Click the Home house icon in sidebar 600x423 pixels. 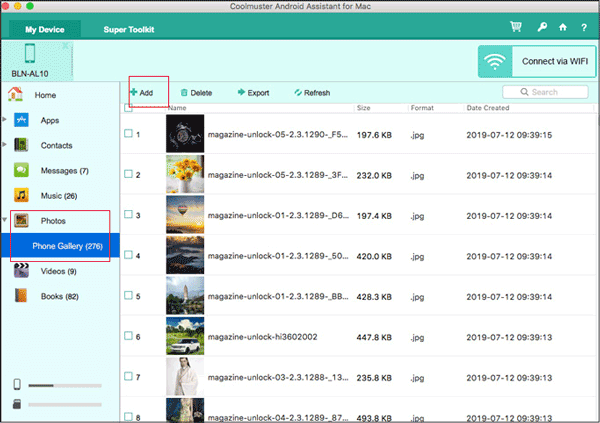(x=15, y=94)
